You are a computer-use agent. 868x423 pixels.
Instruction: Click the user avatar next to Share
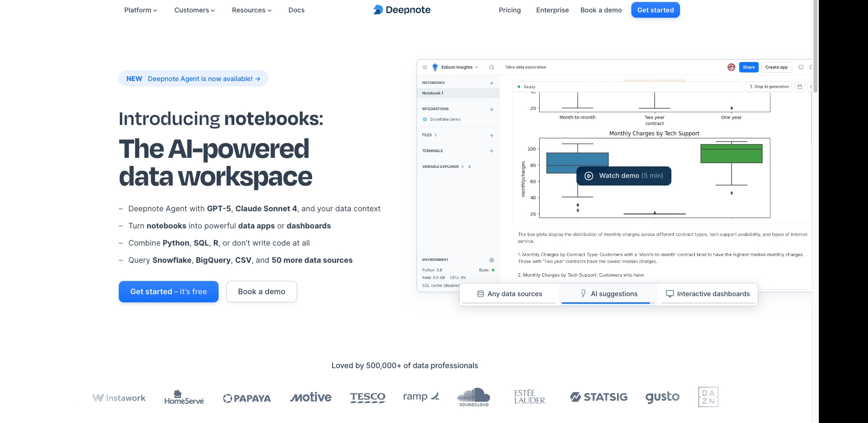731,67
